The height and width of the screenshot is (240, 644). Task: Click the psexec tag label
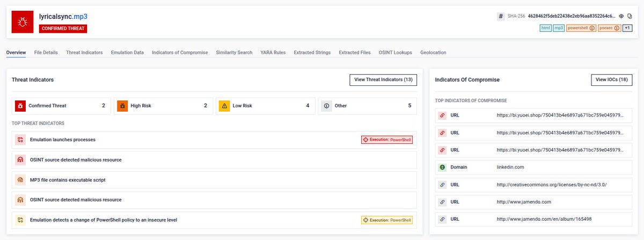(x=606, y=28)
